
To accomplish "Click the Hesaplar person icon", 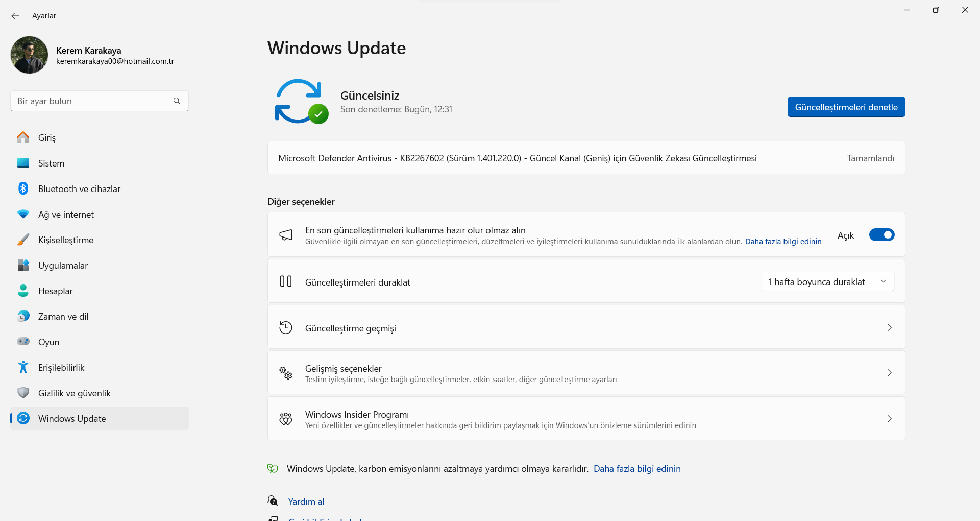I will 23,291.
